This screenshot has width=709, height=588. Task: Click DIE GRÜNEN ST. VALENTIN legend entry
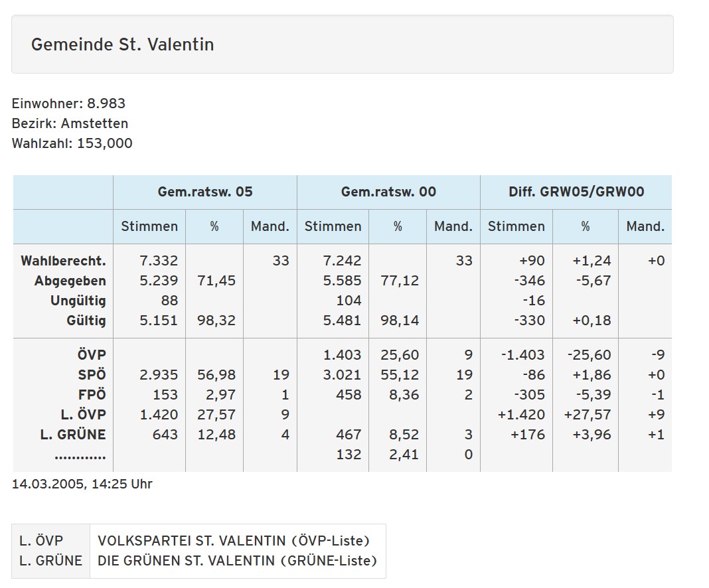(237, 561)
